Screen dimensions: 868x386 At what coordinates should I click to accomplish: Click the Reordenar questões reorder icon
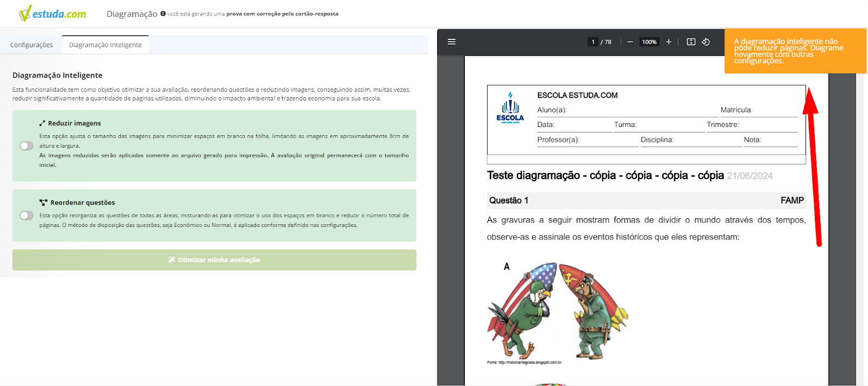coord(43,203)
